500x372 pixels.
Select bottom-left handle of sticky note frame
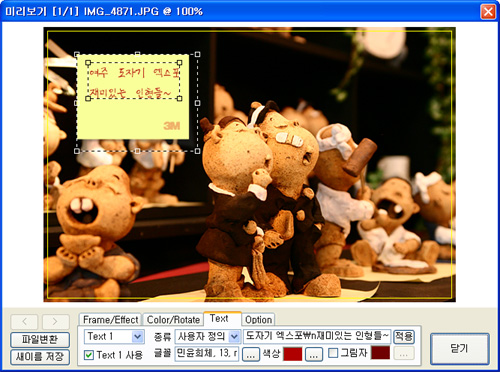(x=77, y=151)
